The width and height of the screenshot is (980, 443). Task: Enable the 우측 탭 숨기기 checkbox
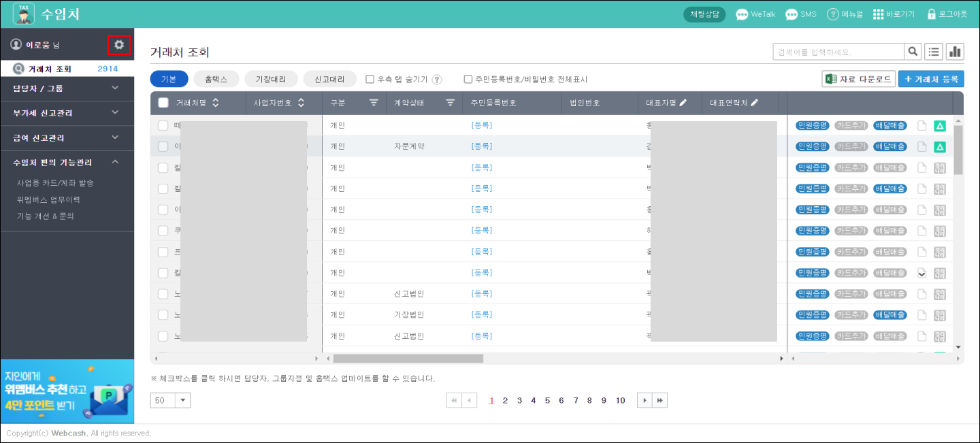pyautogui.click(x=370, y=79)
